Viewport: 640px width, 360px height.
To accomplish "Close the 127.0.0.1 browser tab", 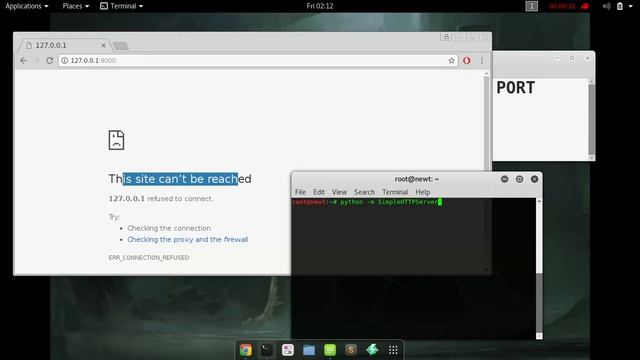I will pyautogui.click(x=103, y=45).
